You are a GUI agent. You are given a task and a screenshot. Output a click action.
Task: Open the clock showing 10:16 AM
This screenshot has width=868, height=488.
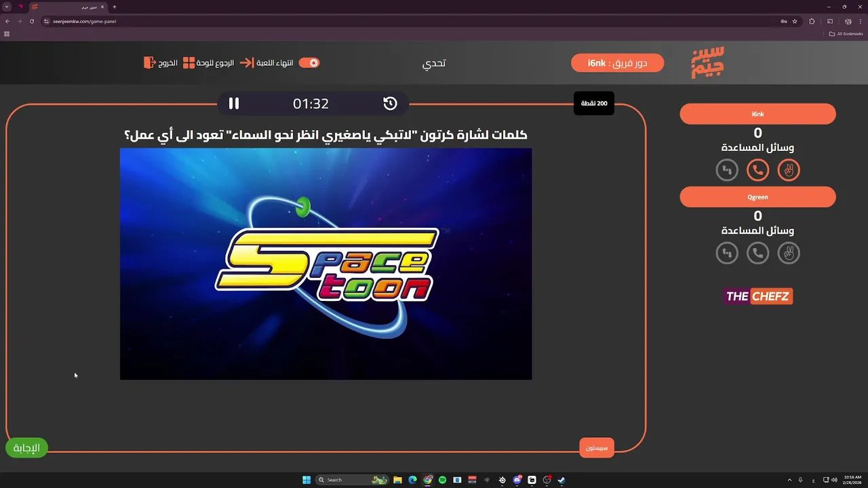pyautogui.click(x=852, y=480)
